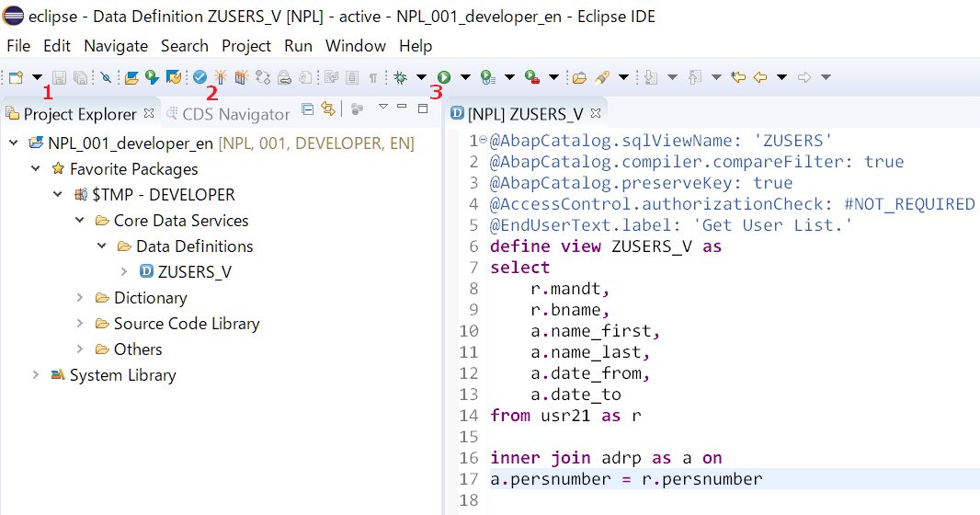Click the Toggle Block Selection icon
The width and height of the screenshot is (980, 515).
[x=352, y=77]
